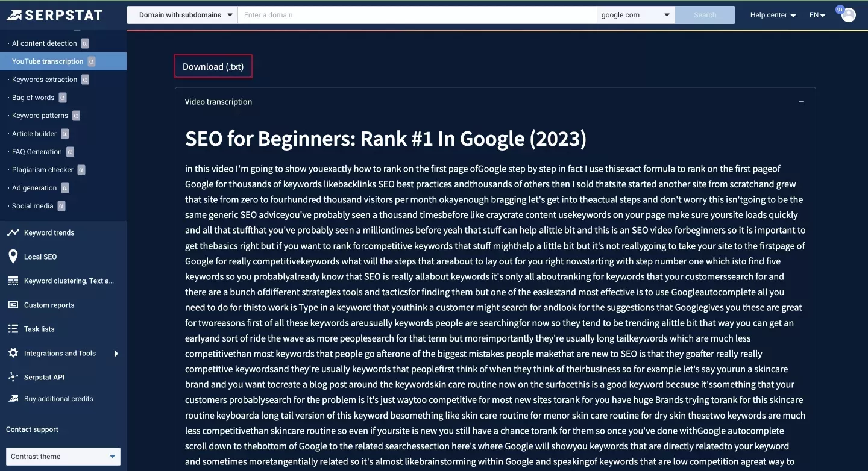
Task: Click the alpha badge beside Bag of words
Action: tap(63, 98)
